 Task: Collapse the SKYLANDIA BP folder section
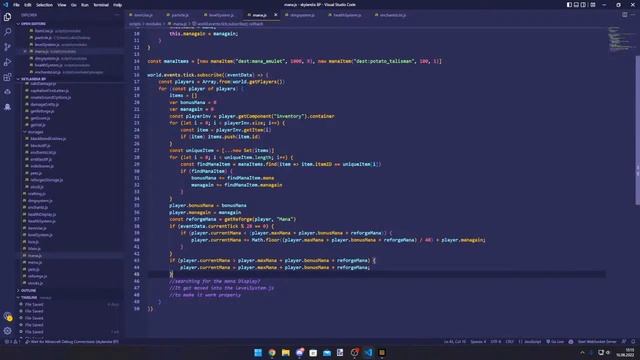[x=69, y=79]
